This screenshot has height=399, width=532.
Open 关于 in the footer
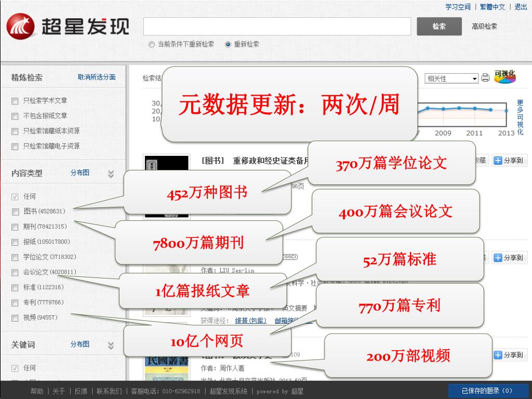pos(59,391)
